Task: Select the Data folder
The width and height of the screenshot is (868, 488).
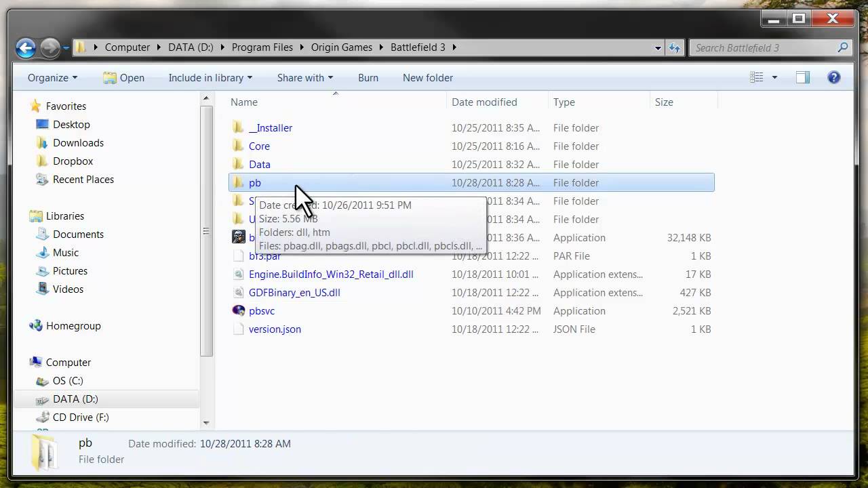Action: click(260, 165)
